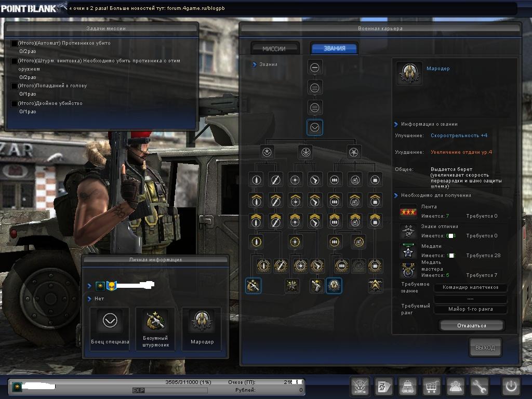Click the power exit icon

point(511,386)
